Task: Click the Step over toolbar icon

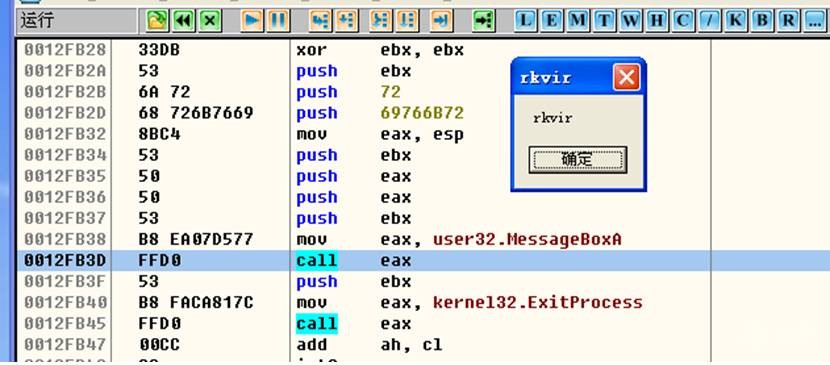Action: [x=347, y=21]
